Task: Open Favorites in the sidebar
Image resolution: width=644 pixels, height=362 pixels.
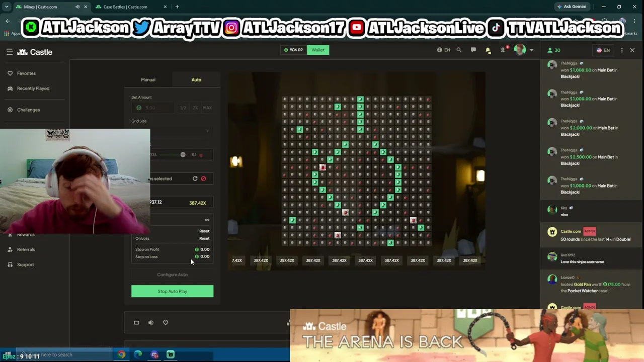Action: 26,73
